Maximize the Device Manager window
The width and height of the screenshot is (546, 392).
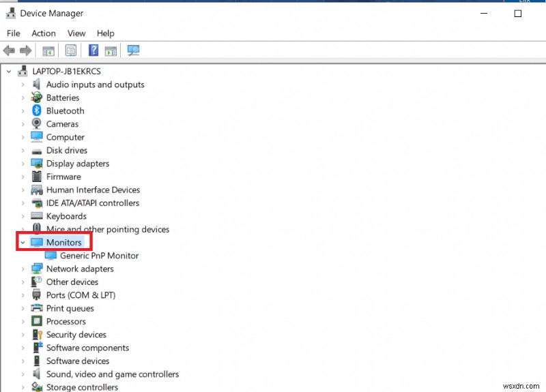tap(518, 13)
